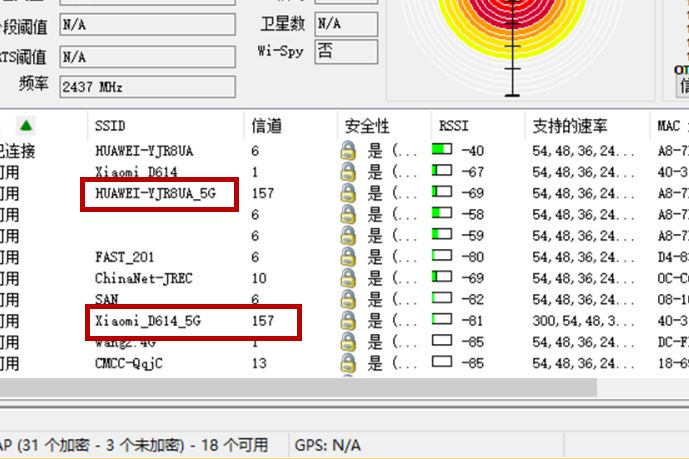Click the signal bar showing -58
The image size is (689, 459).
tap(442, 213)
